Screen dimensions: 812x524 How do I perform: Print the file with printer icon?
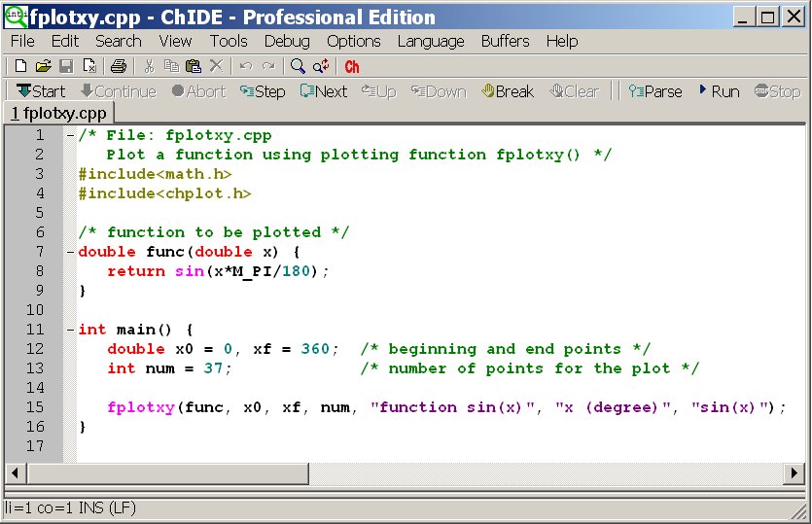(119, 66)
